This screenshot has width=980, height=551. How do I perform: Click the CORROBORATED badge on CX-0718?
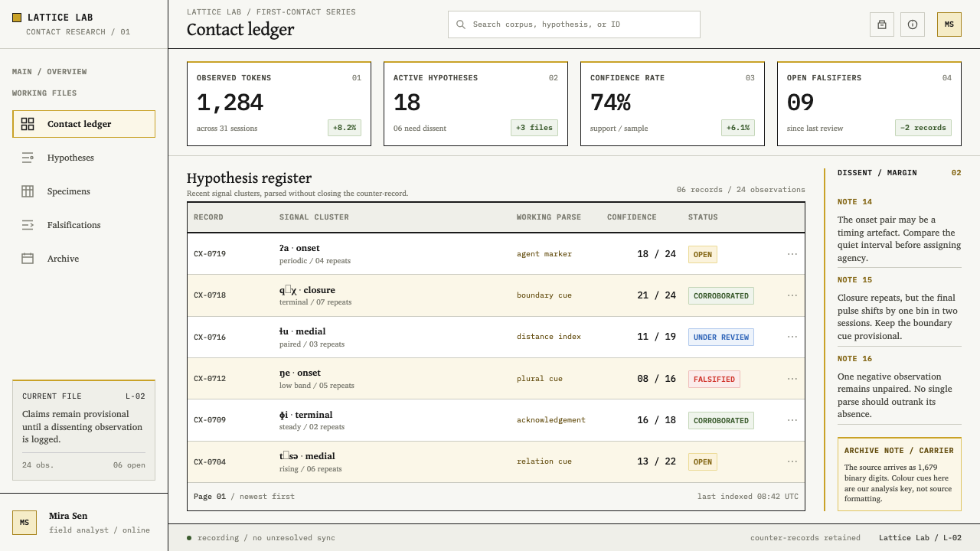[721, 295]
